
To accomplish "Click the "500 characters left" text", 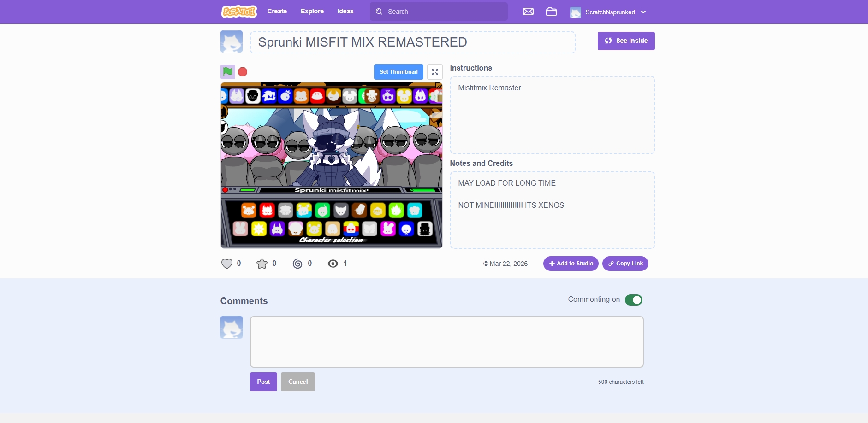I will 621,382.
